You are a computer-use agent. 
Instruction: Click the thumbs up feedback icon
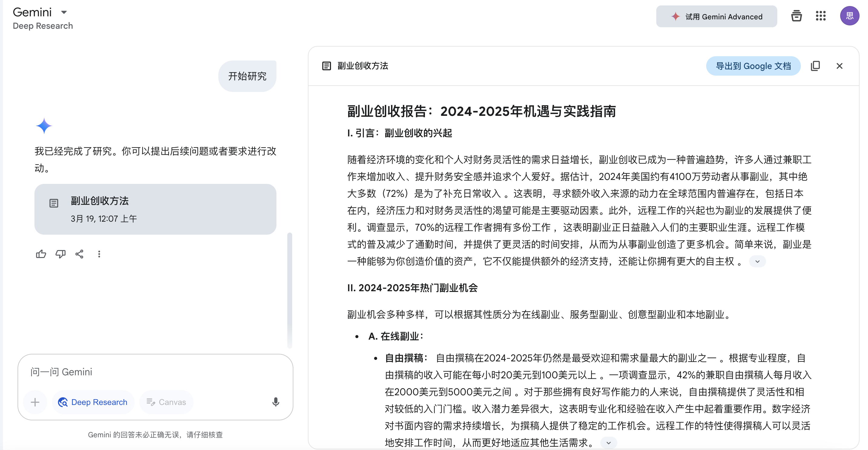point(41,254)
